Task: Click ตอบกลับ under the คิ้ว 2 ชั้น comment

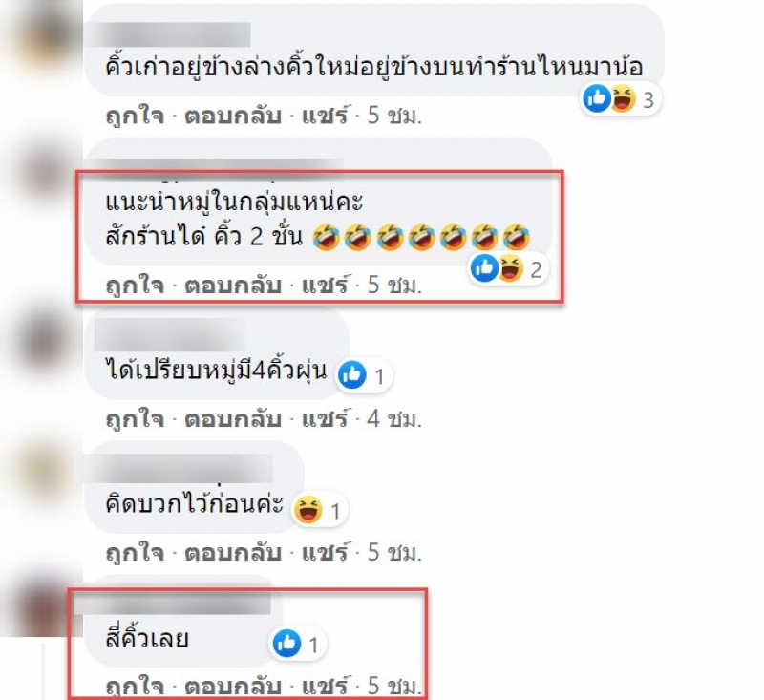Action: pyautogui.click(x=233, y=285)
